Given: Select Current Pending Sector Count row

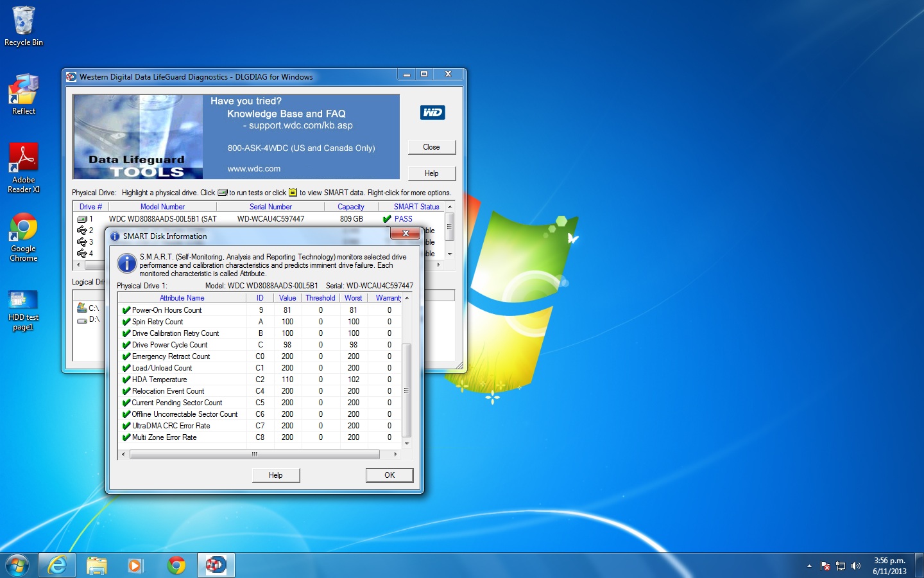Looking at the screenshot, I should click(260, 403).
